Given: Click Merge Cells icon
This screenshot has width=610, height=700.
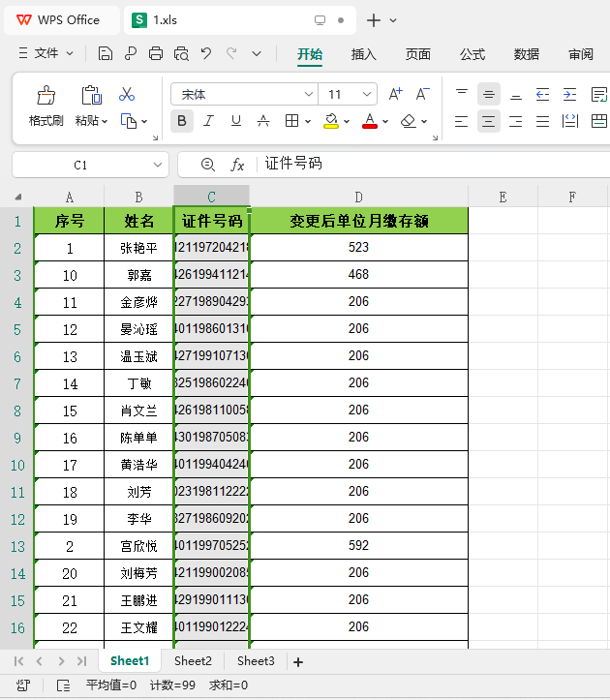Looking at the screenshot, I should click(x=598, y=121).
